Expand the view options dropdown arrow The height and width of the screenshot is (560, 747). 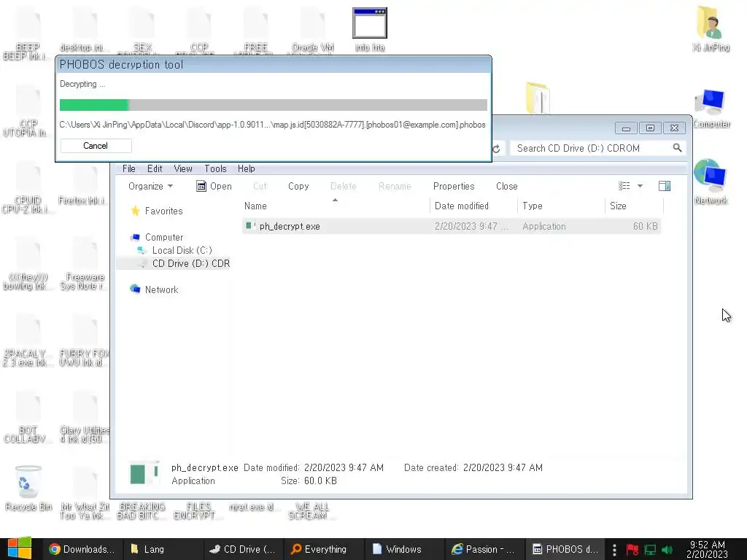tap(640, 186)
